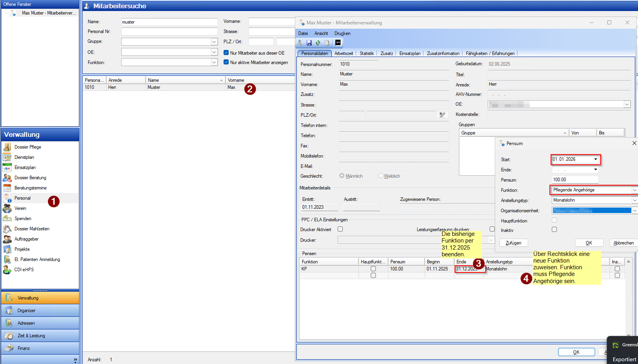Switch to the Statistik tab

point(367,53)
